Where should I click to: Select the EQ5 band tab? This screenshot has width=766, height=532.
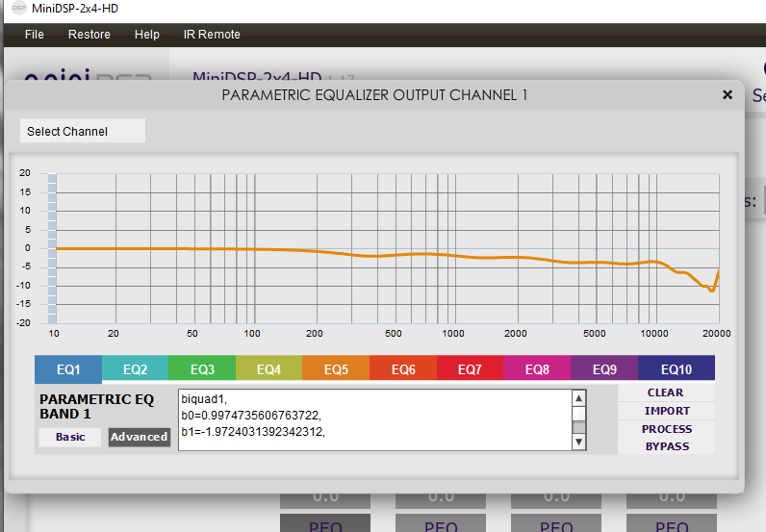[x=336, y=368]
